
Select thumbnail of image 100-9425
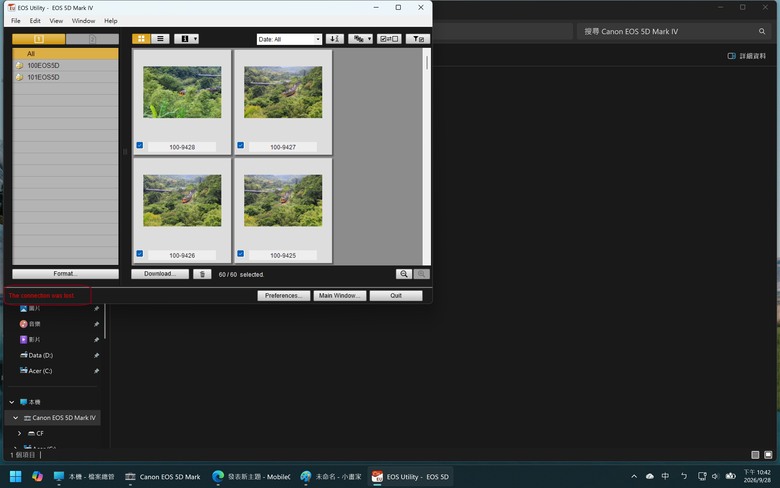[283, 200]
